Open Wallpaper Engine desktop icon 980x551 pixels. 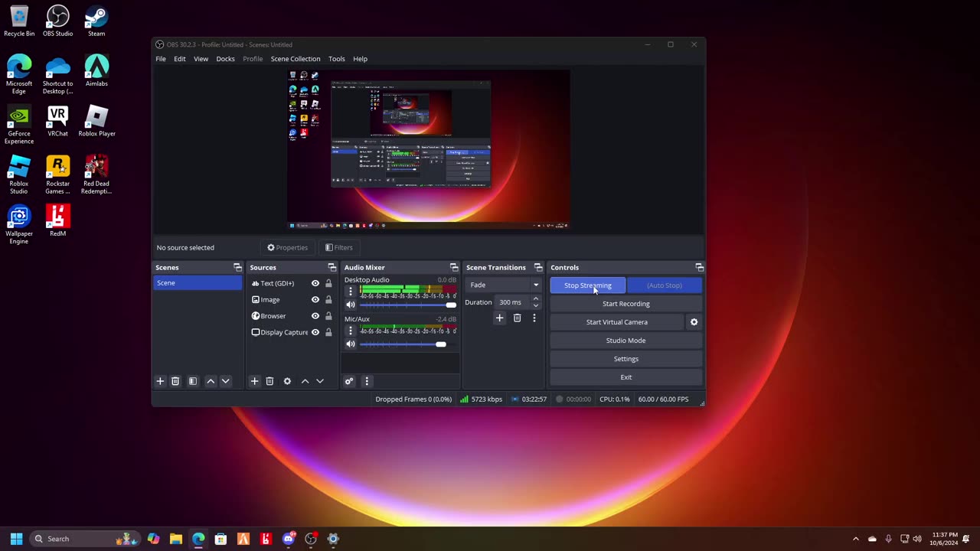pos(19,225)
